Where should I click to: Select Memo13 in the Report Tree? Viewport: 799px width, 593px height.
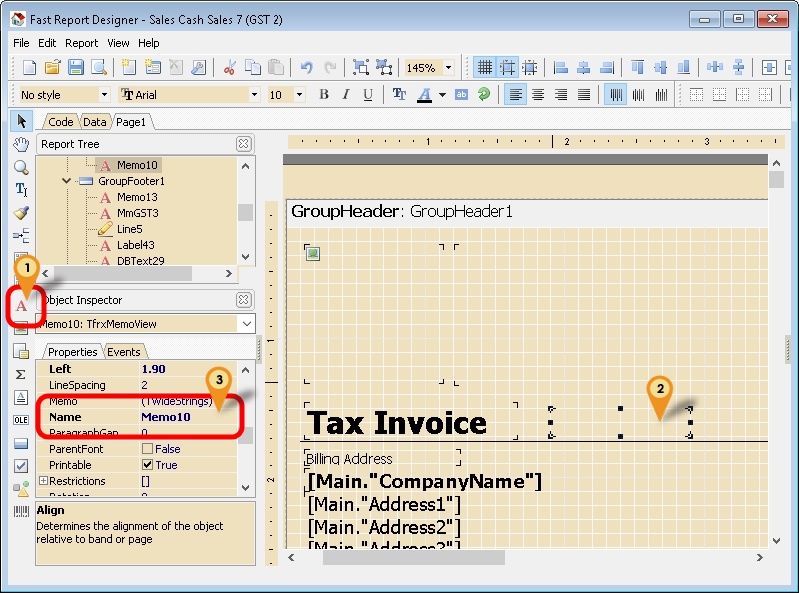137,197
